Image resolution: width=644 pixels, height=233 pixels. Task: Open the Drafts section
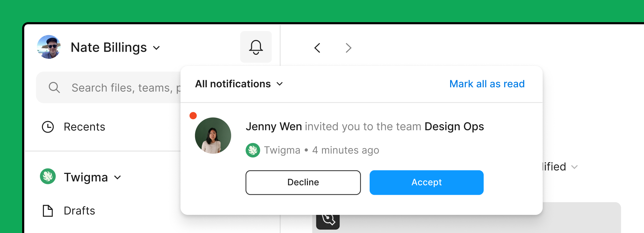79,211
